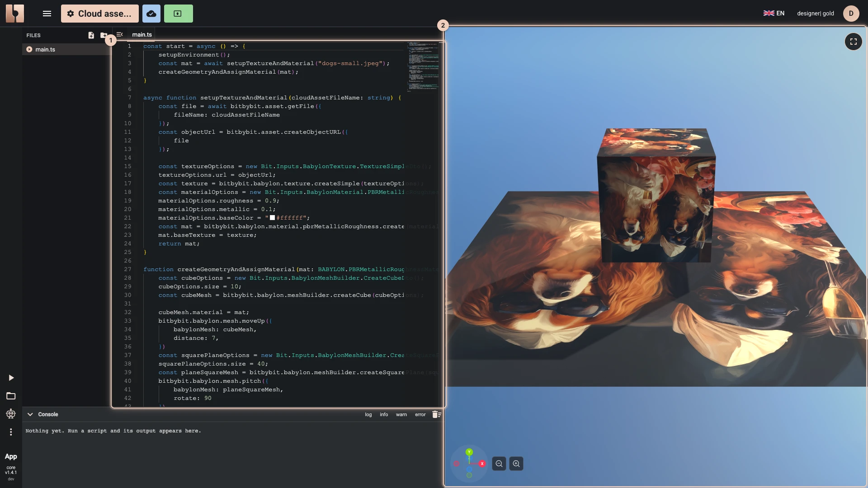This screenshot has height=488, width=868.
Task: Click the blue cloud saved button
Action: click(151, 14)
